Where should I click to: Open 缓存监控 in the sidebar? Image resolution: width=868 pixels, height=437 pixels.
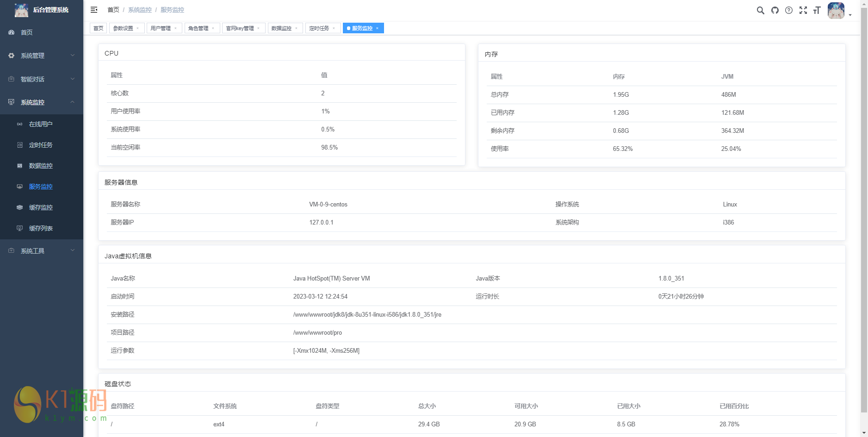(41, 207)
